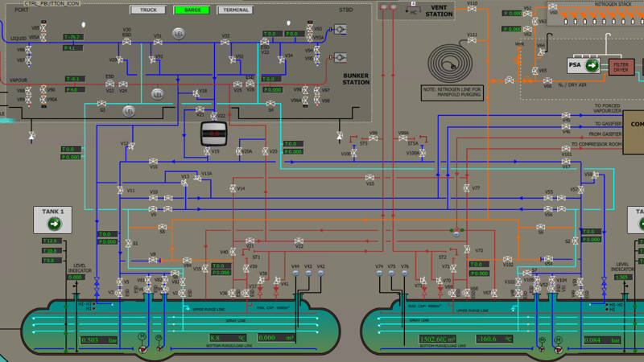The height and width of the screenshot is (362, 644).
Task: Open Tank 1 detail via arrow button
Action: tap(53, 225)
